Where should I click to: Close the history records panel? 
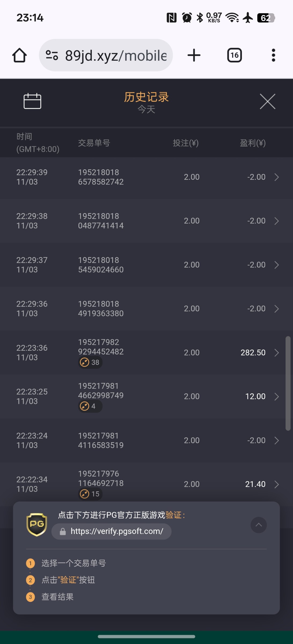coord(268,101)
